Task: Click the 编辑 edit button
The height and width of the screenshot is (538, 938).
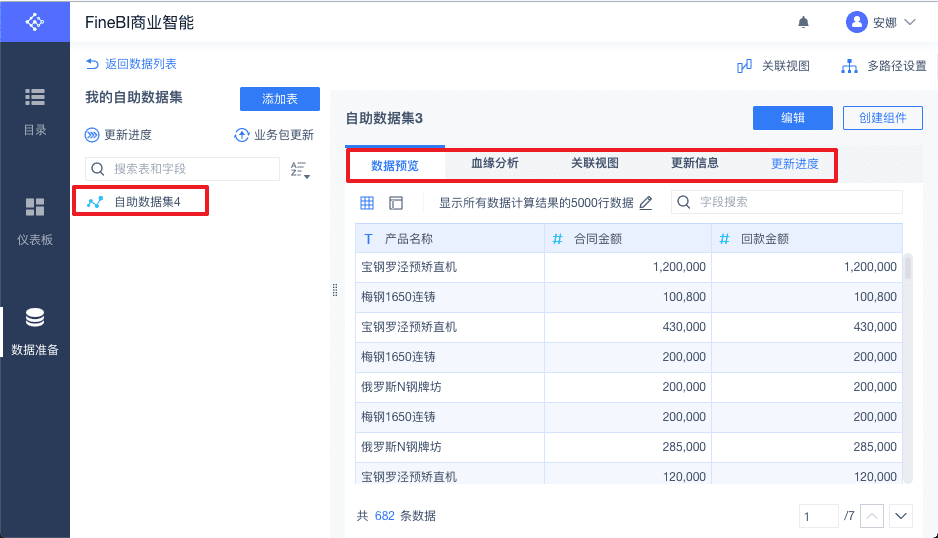Action: pyautogui.click(x=793, y=118)
